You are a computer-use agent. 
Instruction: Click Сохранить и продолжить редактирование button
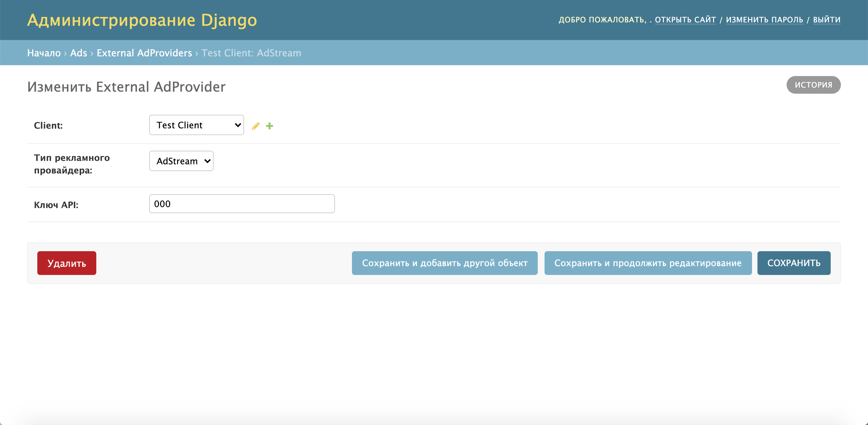pos(648,263)
